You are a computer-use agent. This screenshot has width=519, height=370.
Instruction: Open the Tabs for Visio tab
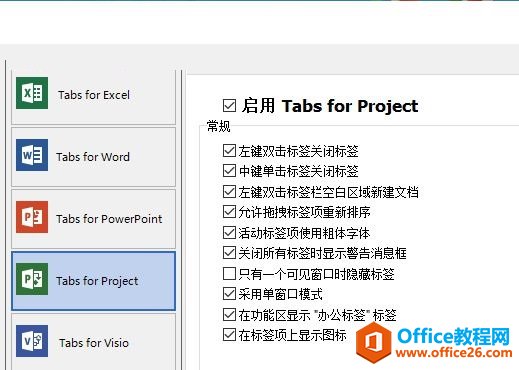pos(94,342)
